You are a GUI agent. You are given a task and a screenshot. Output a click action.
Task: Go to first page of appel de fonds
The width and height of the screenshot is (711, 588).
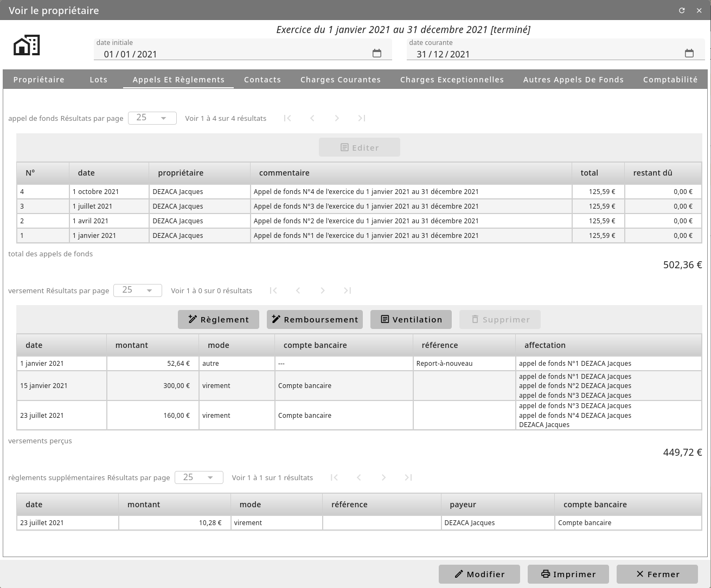click(287, 118)
